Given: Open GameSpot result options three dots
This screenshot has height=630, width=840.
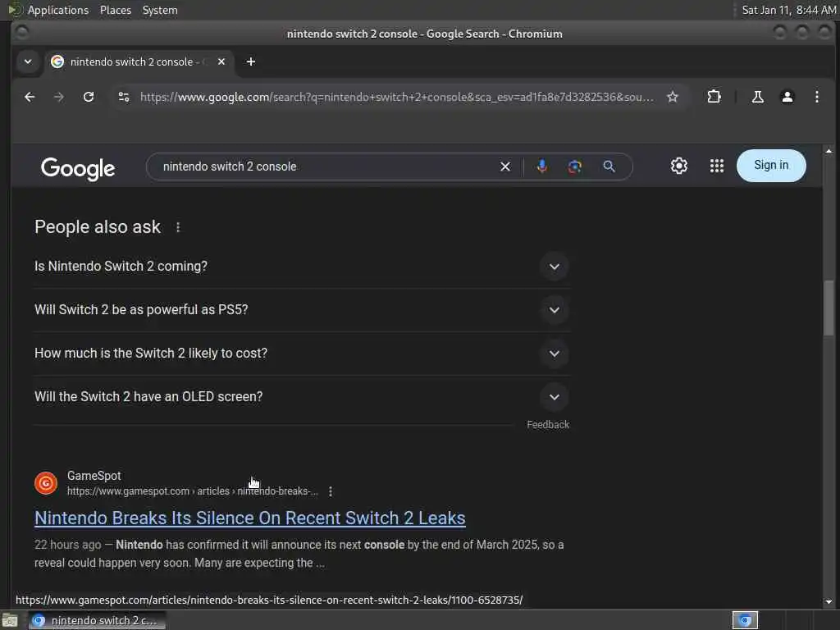Looking at the screenshot, I should coord(331,491).
